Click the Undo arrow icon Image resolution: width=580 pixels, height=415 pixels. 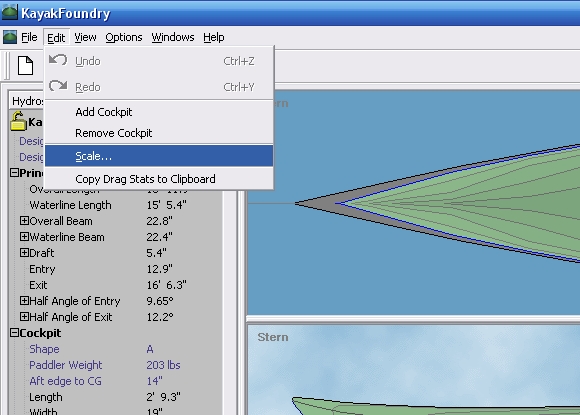pos(58,60)
